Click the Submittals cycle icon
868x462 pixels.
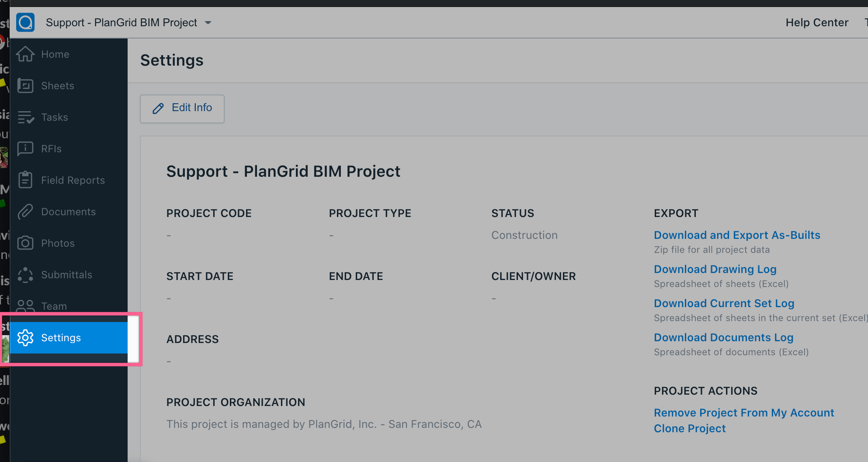point(25,275)
